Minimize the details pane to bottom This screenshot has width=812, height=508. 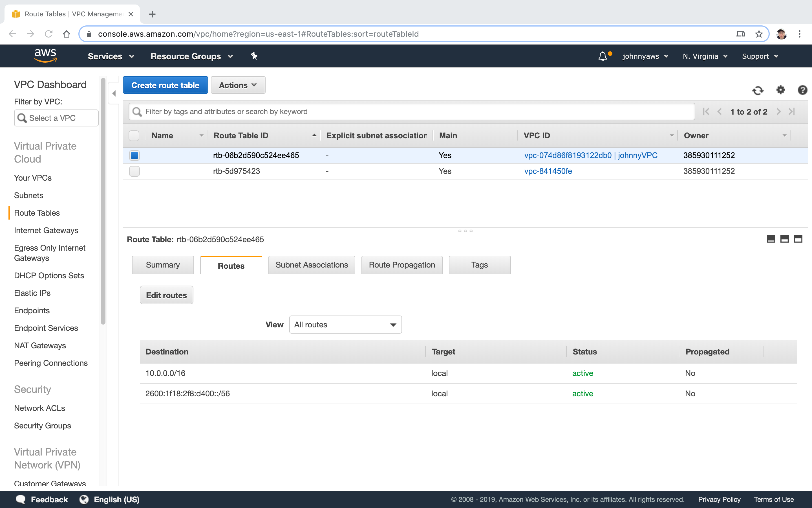click(x=771, y=239)
